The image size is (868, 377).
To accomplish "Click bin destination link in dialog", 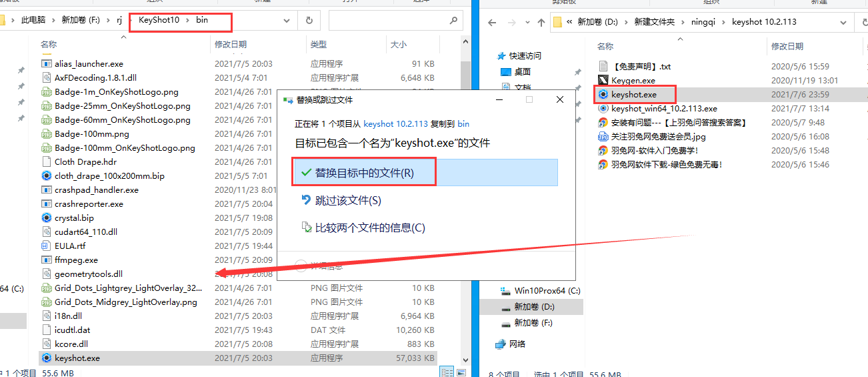I will (463, 124).
